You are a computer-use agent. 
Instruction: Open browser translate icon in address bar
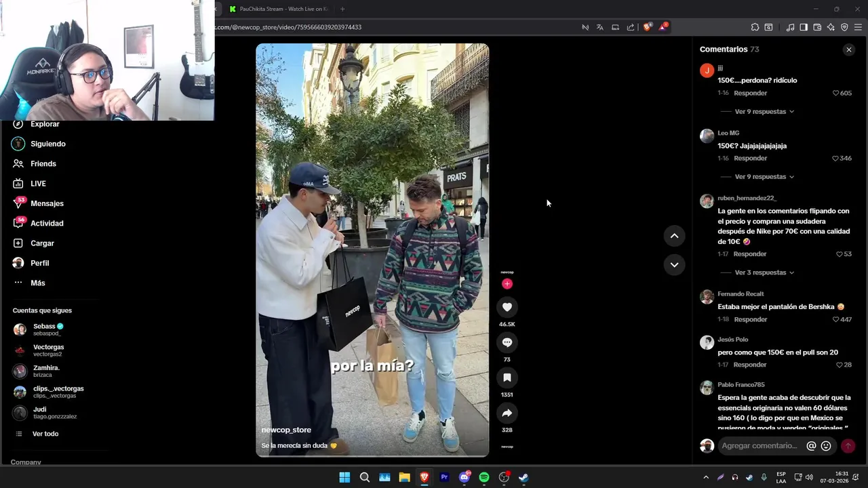coord(600,27)
